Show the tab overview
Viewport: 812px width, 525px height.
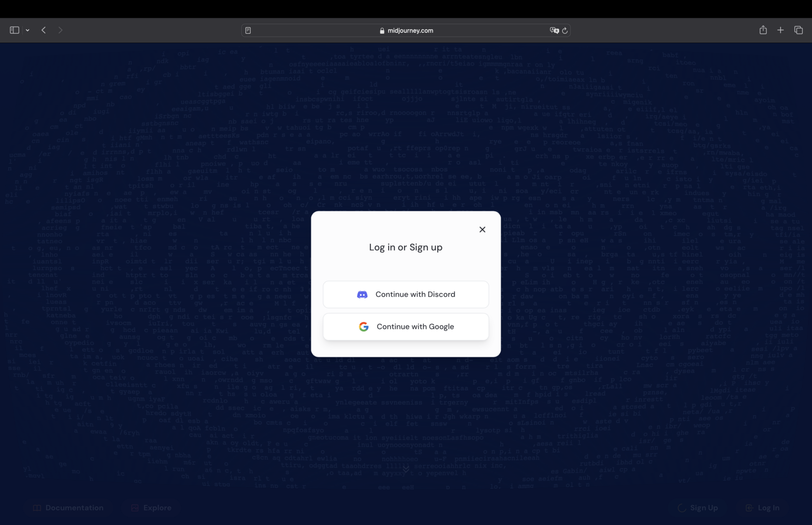[x=798, y=30]
